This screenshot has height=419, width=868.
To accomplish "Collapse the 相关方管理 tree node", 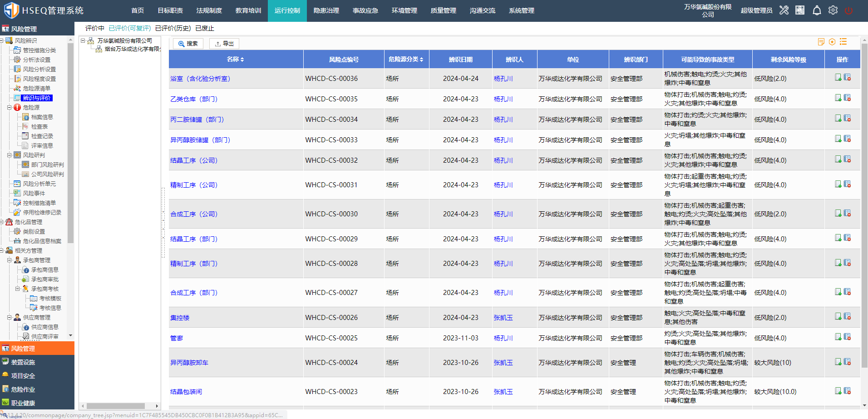I will pyautogui.click(x=2, y=251).
